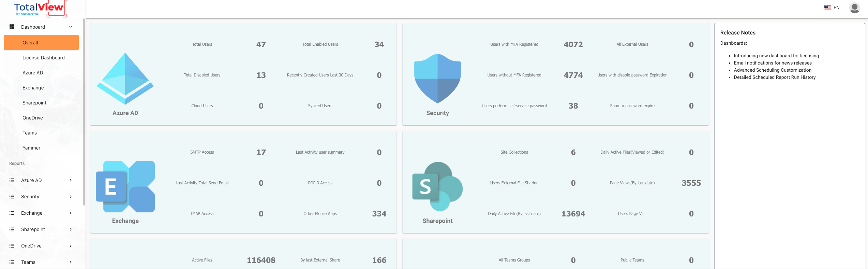Click Users with disable password Expiration
Screen dimensions: 868x269
pos(632,75)
